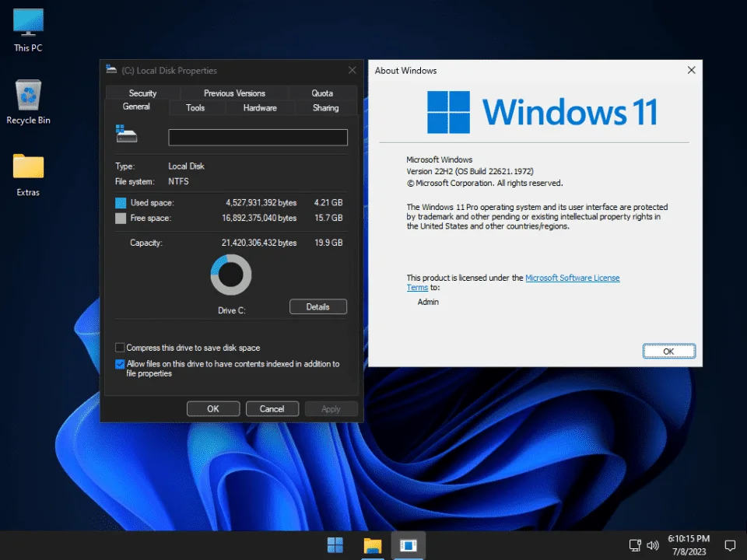
Task: Click the Drive C: label text
Action: click(232, 310)
